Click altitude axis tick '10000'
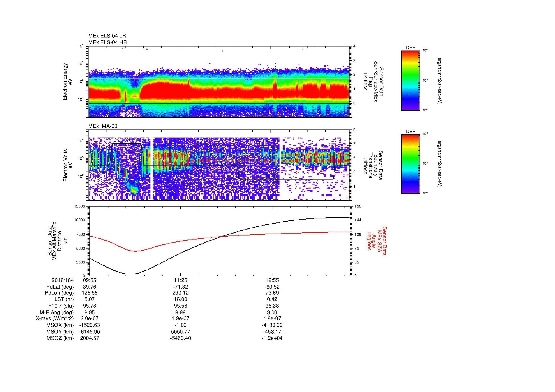555x392 pixels. tap(80, 220)
